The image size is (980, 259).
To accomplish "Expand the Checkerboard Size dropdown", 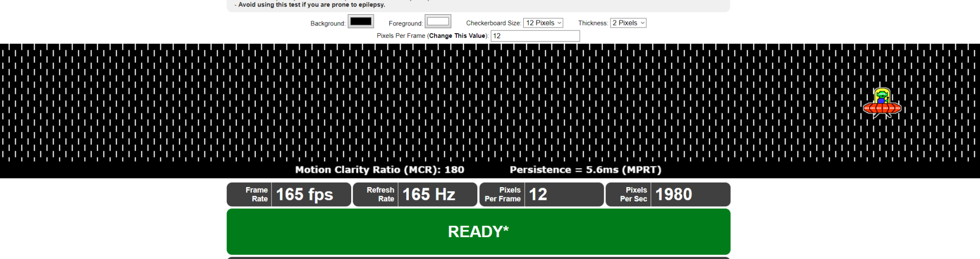I will click(543, 23).
